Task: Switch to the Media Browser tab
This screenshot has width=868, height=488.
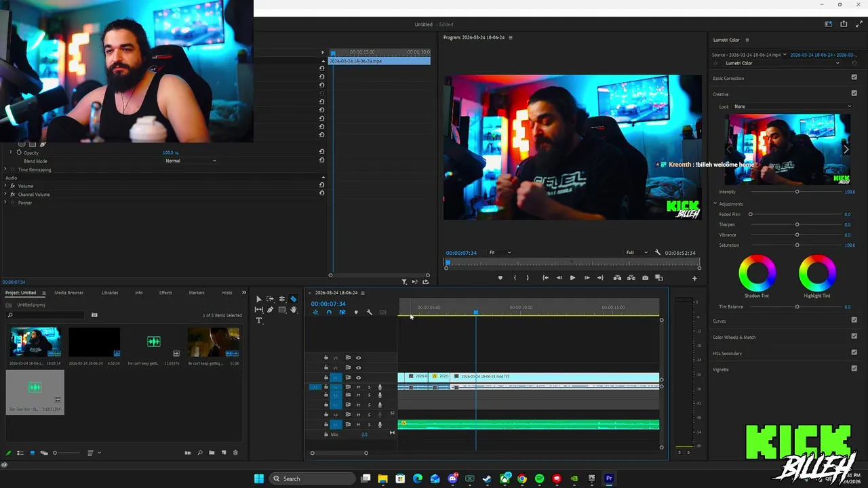Action: [x=68, y=293]
